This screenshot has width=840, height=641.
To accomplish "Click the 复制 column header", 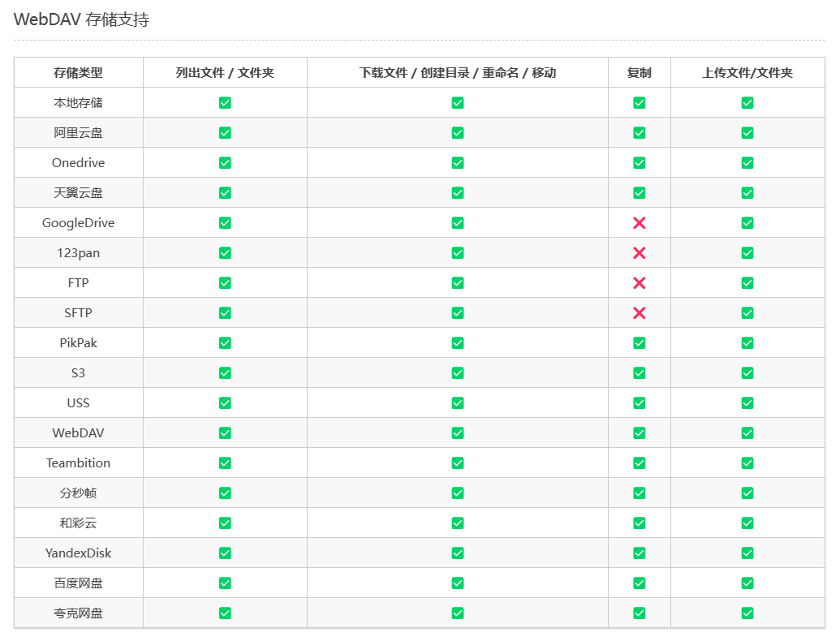I will [x=639, y=73].
